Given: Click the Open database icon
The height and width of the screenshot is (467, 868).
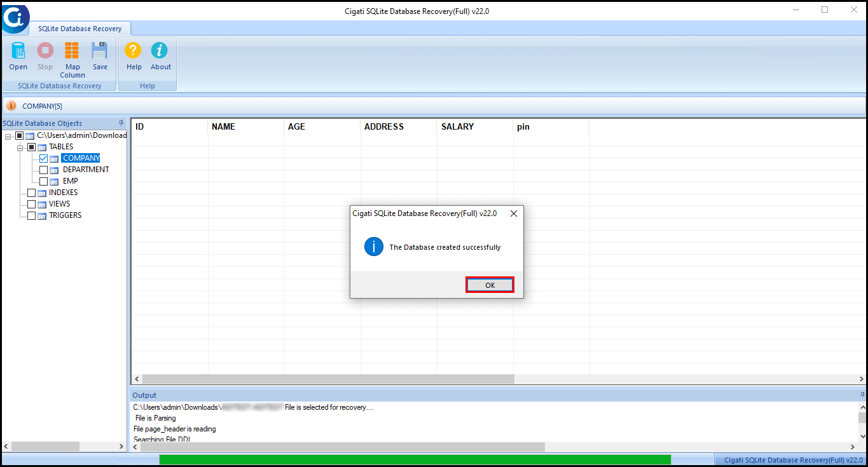Looking at the screenshot, I should pyautogui.click(x=18, y=51).
